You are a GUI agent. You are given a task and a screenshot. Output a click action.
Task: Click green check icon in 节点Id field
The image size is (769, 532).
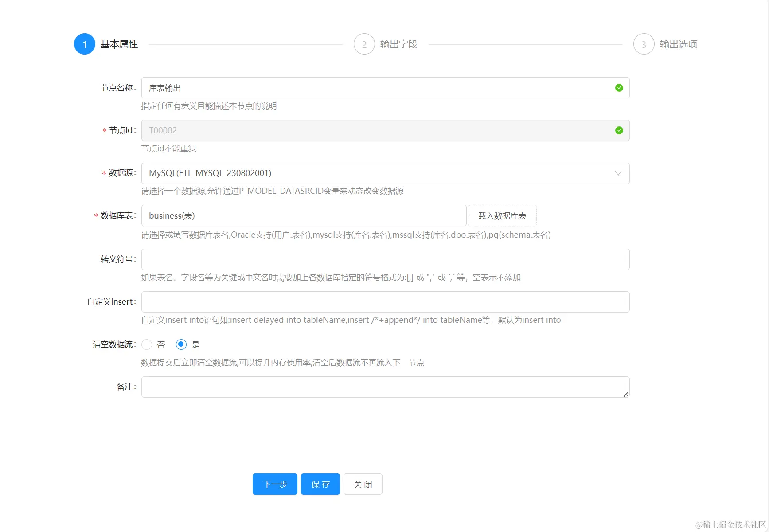(619, 130)
